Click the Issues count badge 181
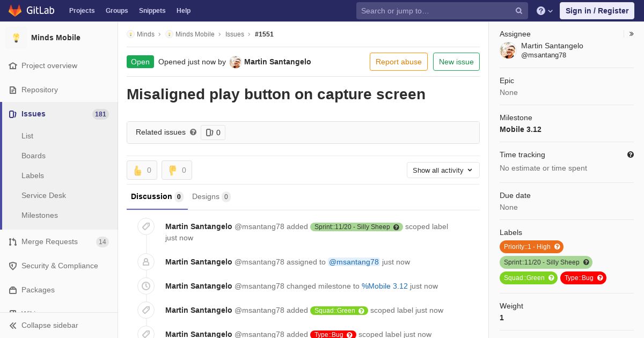This screenshot has height=338, width=644. (x=100, y=114)
